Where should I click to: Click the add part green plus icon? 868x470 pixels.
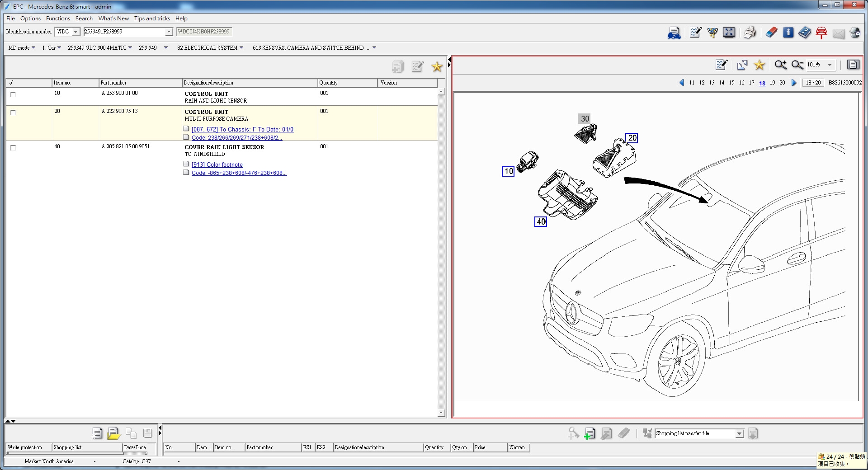[590, 433]
